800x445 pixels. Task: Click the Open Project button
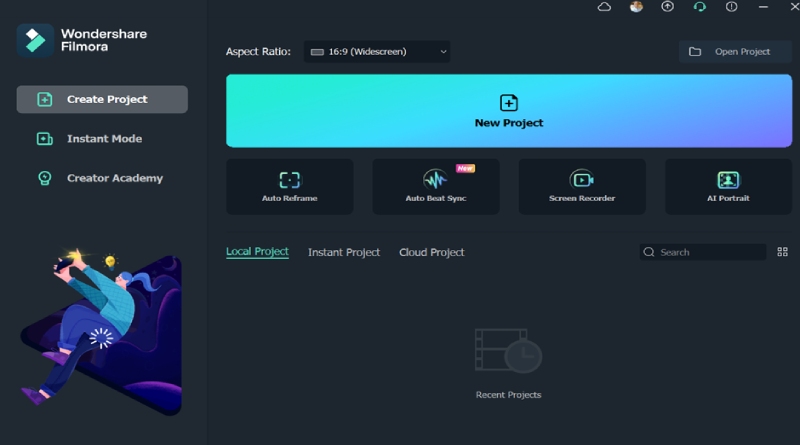pos(735,52)
